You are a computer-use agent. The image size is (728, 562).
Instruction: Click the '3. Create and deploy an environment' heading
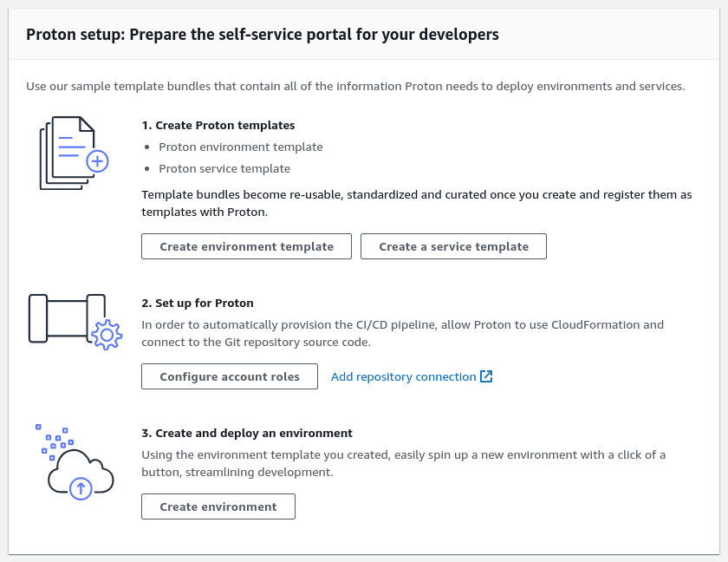coord(247,434)
